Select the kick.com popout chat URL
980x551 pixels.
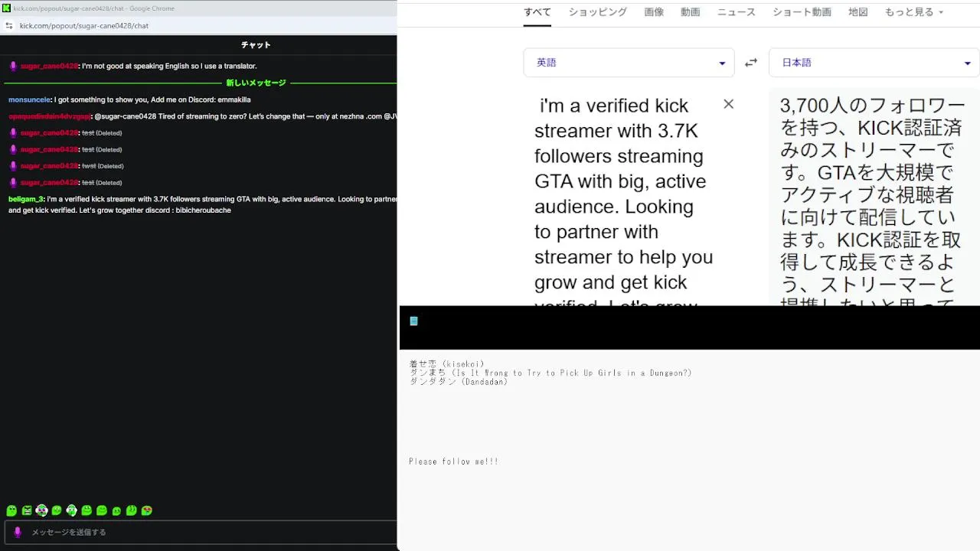(84, 25)
